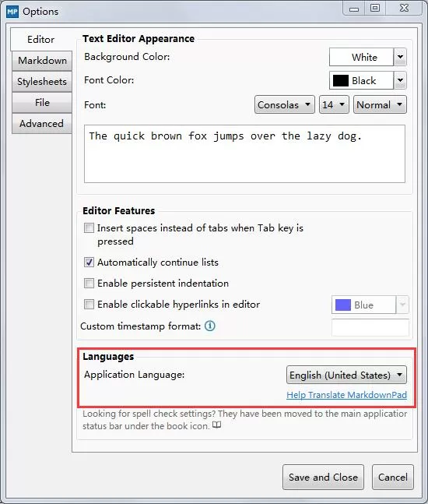Open the font size 14 dropdown
The height and width of the screenshot is (504, 428).
tap(334, 105)
